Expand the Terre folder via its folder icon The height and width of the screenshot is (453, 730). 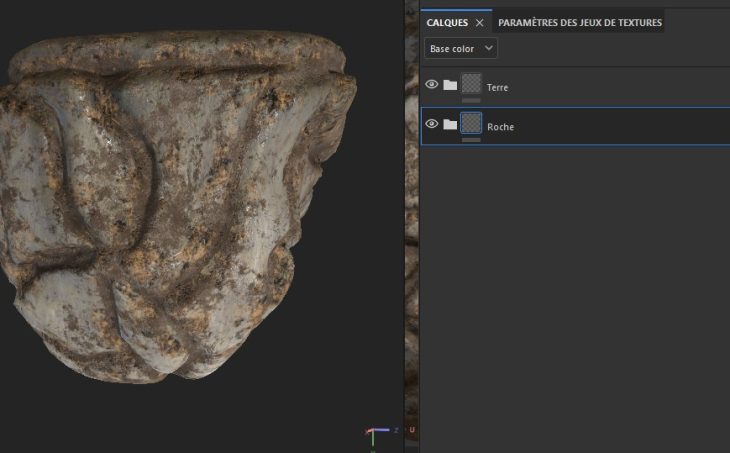[450, 85]
